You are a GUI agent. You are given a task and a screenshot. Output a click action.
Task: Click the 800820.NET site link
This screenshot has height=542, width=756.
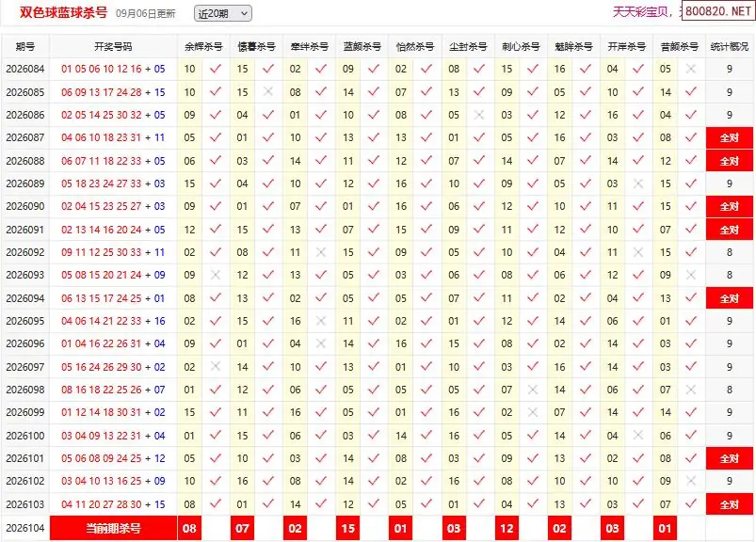(718, 11)
